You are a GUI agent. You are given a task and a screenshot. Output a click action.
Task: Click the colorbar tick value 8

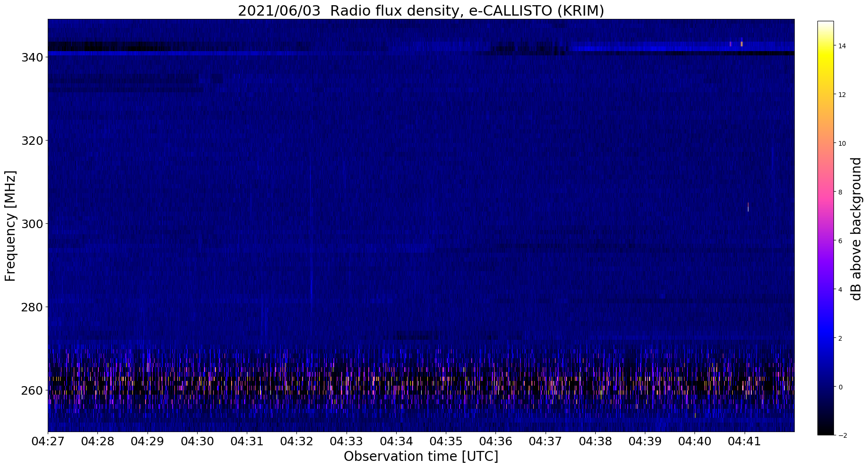click(840, 192)
